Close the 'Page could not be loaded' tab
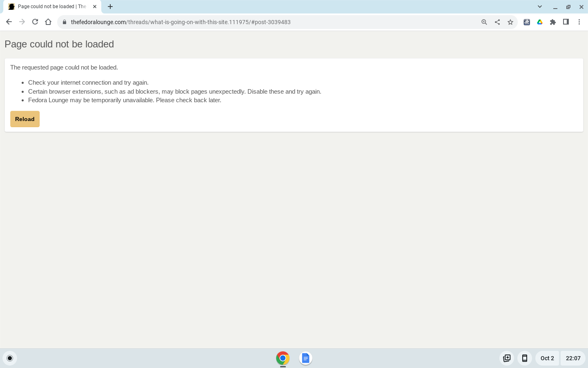The height and width of the screenshot is (368, 588). coord(95,7)
